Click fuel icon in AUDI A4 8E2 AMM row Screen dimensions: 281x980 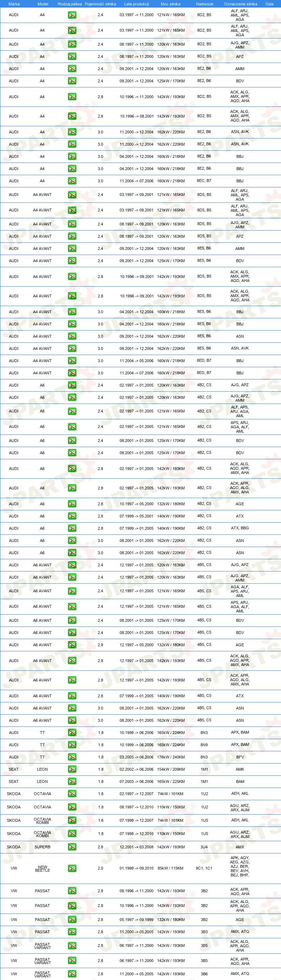point(72,68)
